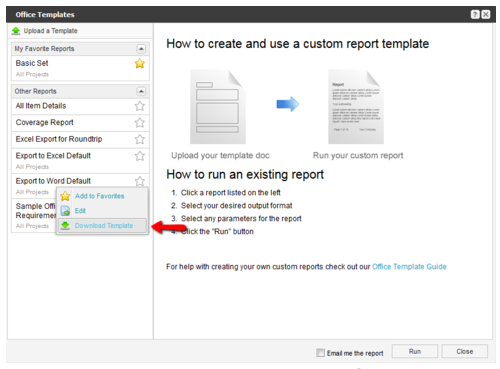Collapse the Other Reports section
Viewport: 500px width, 369px height.
(141, 91)
